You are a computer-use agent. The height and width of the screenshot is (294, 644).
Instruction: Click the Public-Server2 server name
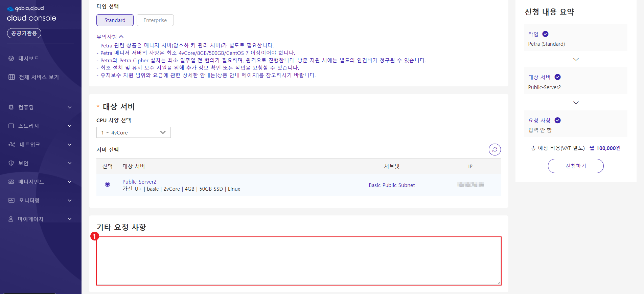point(139,182)
